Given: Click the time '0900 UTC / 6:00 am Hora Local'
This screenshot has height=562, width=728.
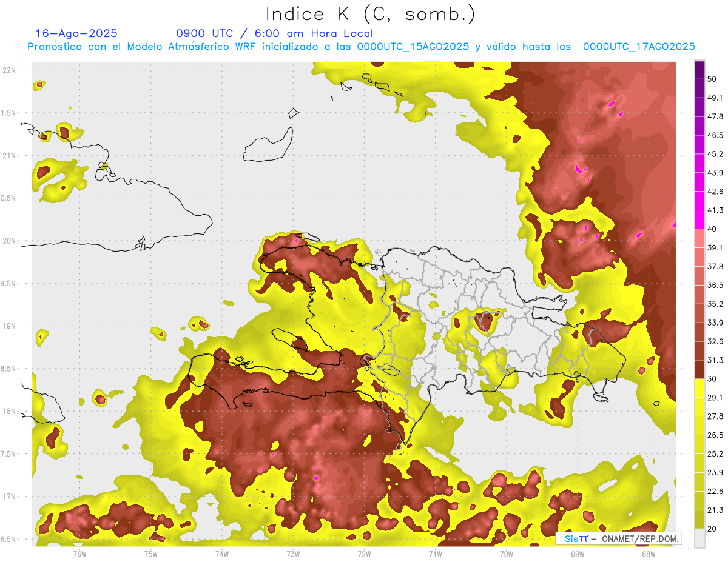Looking at the screenshot, I should [274, 33].
